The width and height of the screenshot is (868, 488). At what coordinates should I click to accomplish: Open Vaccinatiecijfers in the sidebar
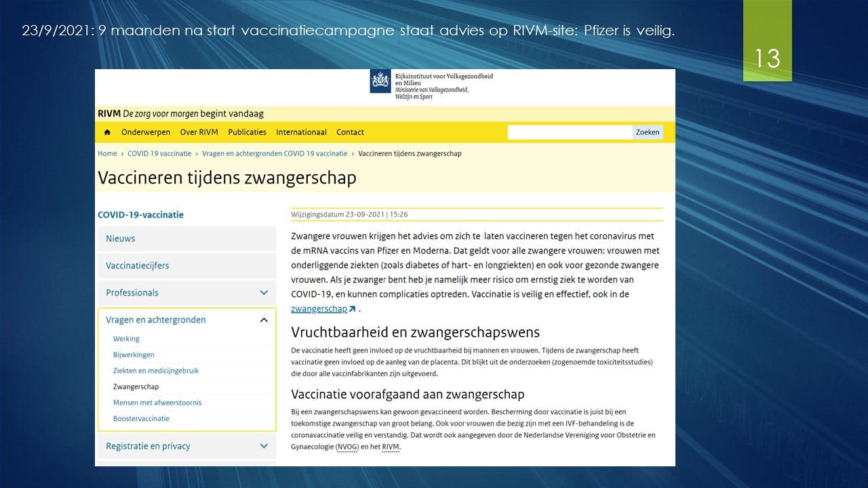[x=186, y=266]
